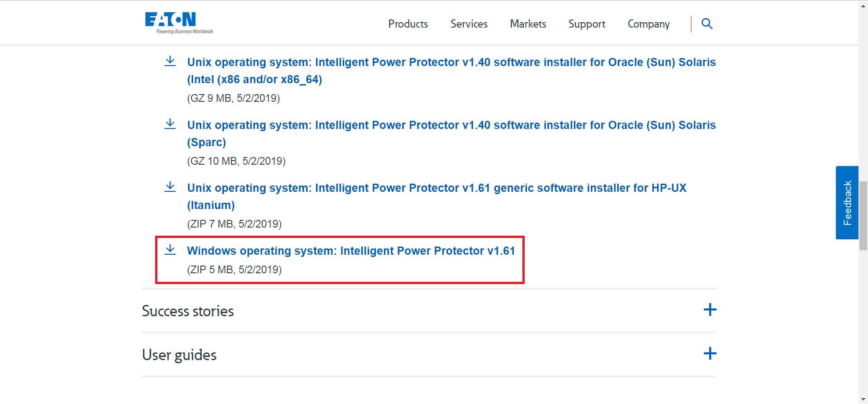
Task: Click the Success stories heading
Action: tap(188, 311)
